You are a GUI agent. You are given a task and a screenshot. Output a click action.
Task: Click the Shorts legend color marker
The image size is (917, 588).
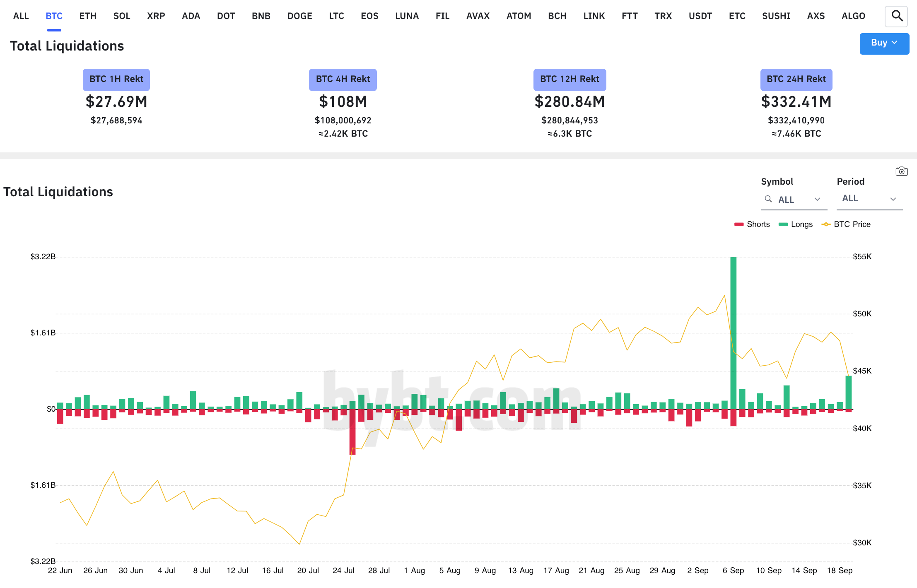(739, 224)
